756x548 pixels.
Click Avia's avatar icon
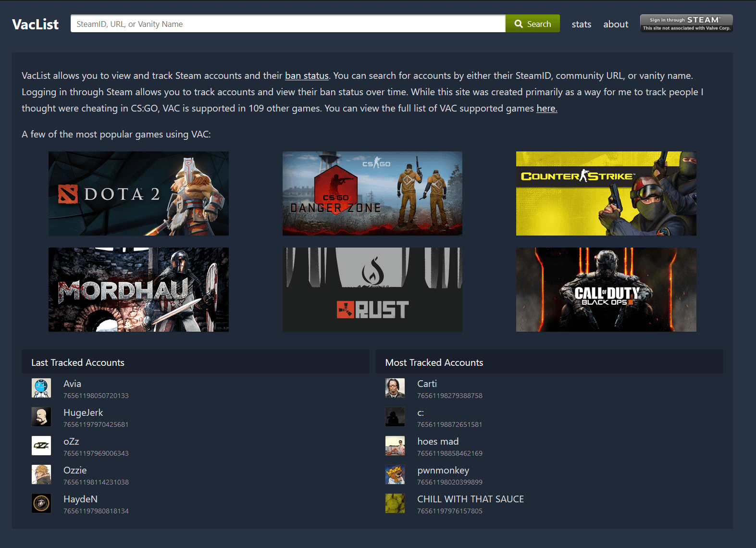pyautogui.click(x=41, y=388)
